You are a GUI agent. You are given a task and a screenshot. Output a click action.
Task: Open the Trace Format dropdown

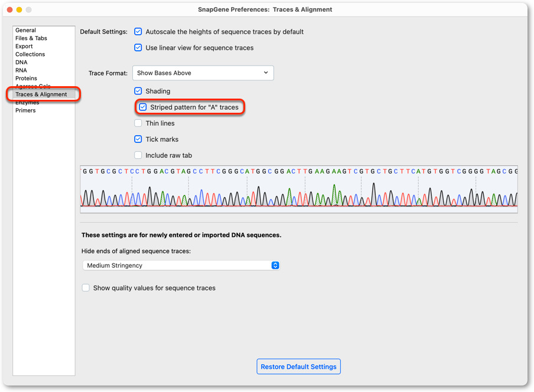[x=203, y=73]
